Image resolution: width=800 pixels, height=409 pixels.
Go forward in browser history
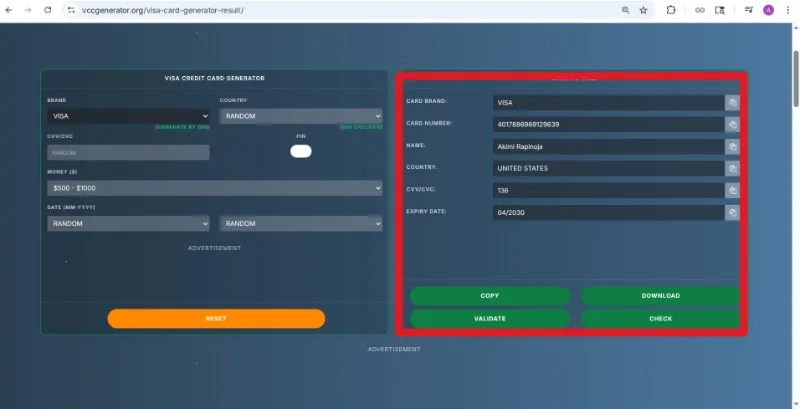pos(28,10)
